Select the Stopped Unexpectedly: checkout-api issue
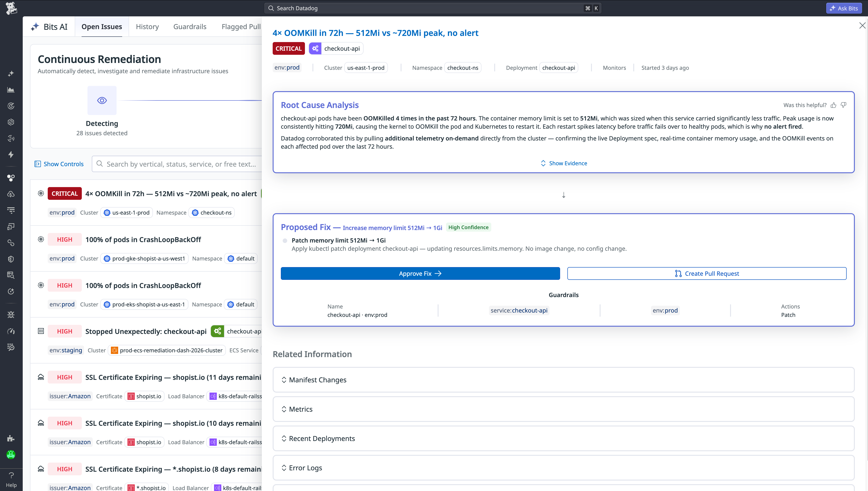Viewport: 868px width, 491px height. [146, 340]
